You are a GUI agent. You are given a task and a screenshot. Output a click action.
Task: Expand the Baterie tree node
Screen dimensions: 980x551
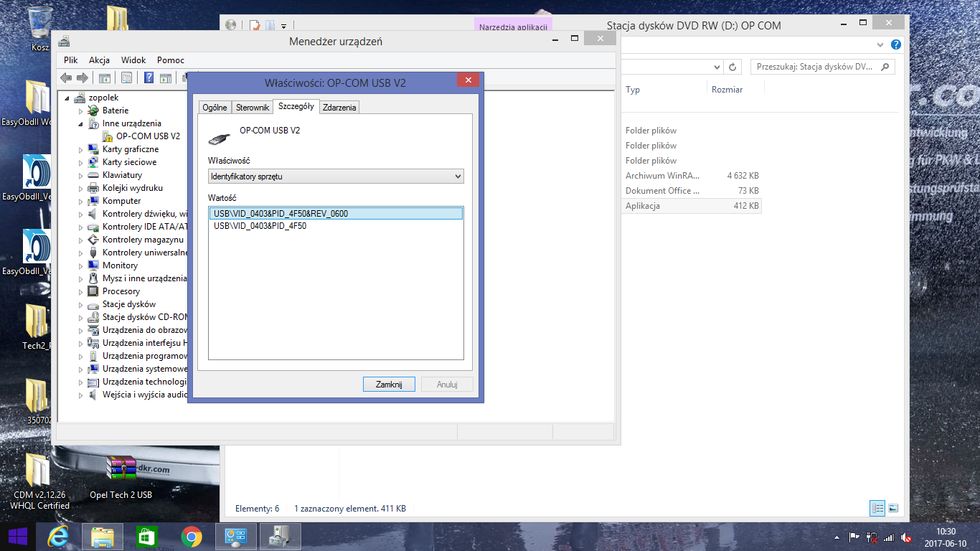[80, 110]
